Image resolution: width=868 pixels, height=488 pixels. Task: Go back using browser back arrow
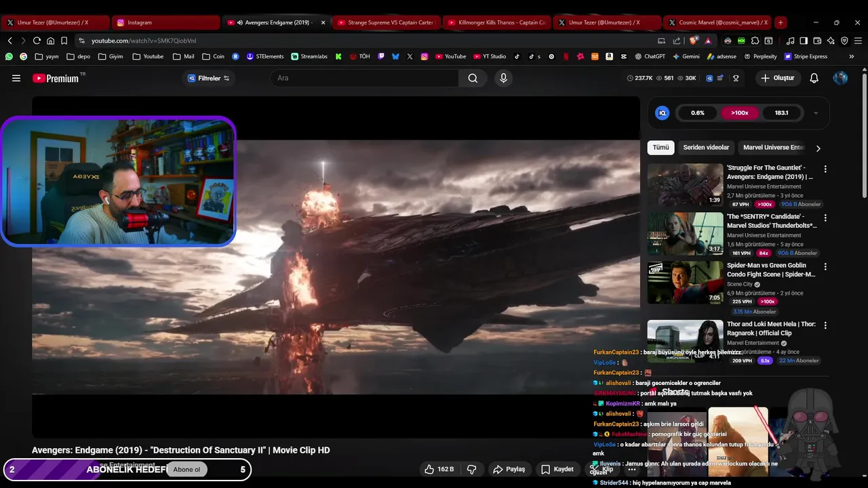tap(9, 41)
